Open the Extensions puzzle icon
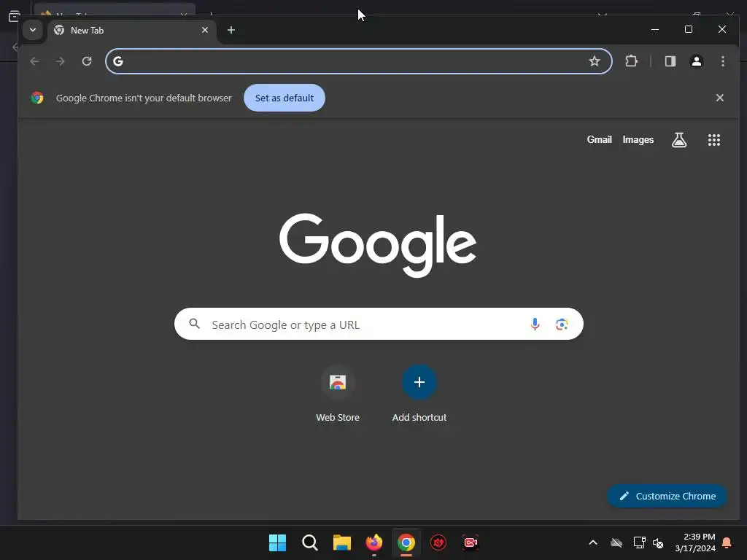The width and height of the screenshot is (747, 560). tap(631, 61)
